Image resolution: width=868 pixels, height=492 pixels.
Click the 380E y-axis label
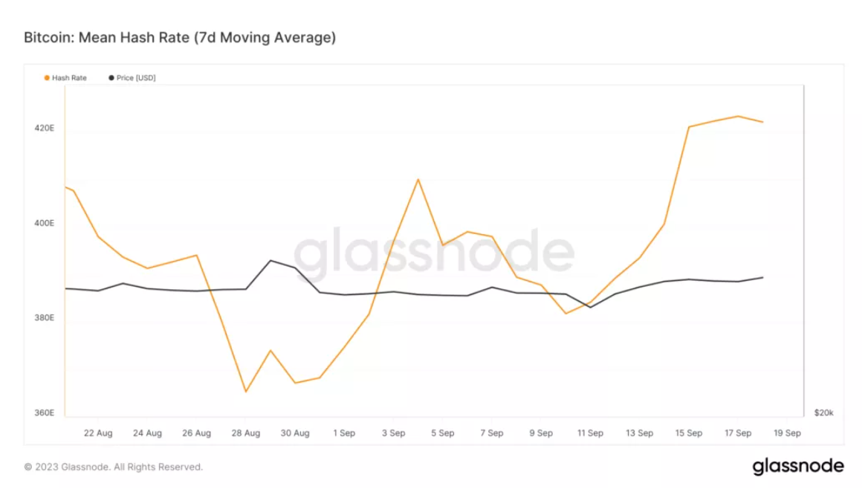pos(44,318)
